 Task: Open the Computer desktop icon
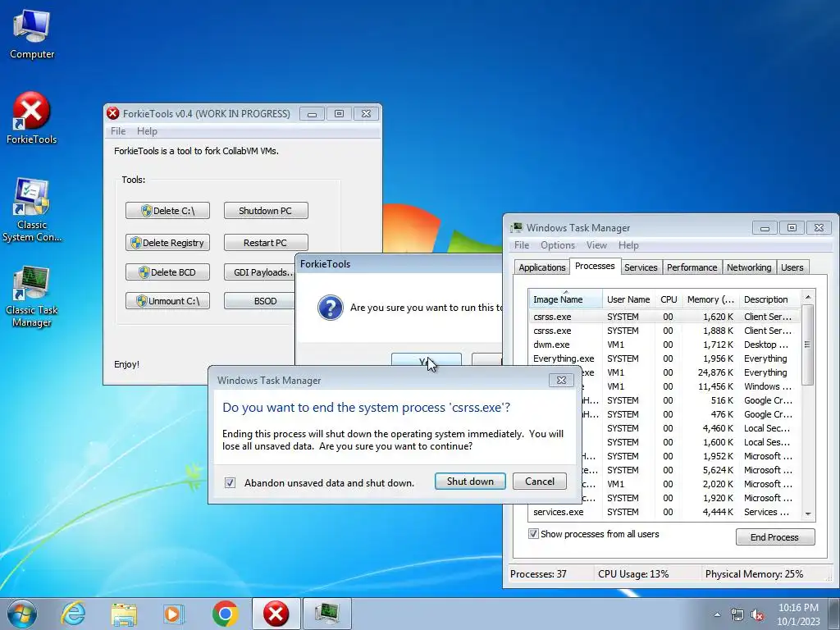tap(32, 34)
